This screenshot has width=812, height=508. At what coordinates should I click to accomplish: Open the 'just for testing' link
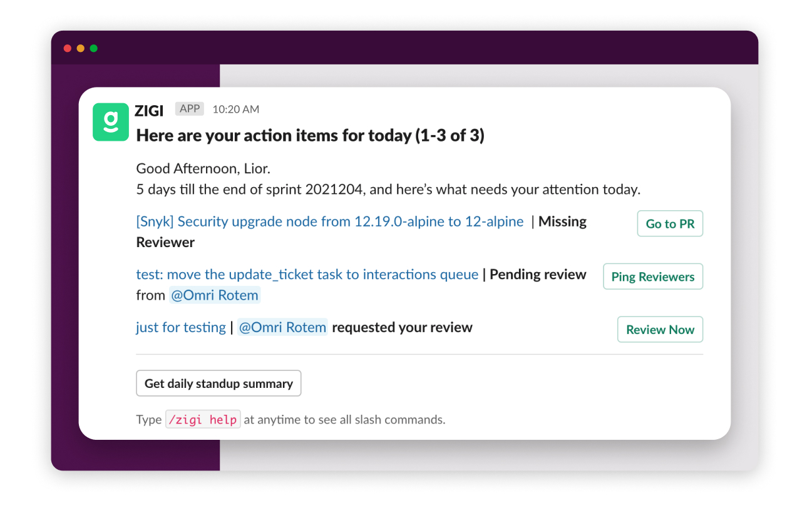pos(180,327)
